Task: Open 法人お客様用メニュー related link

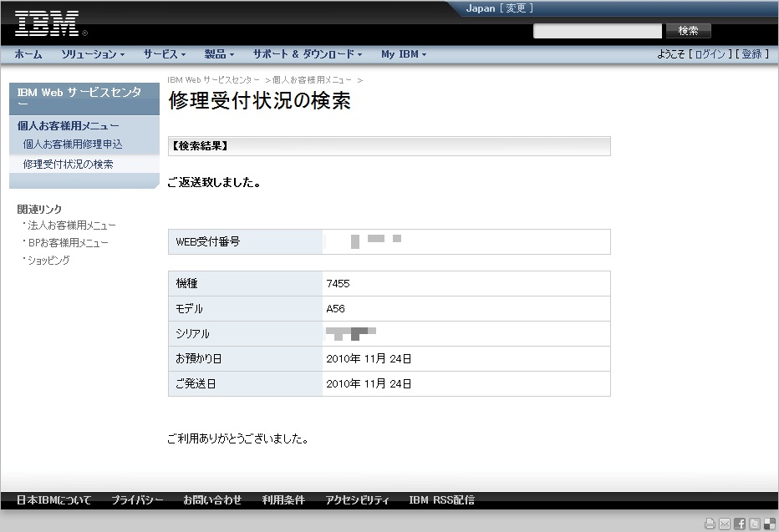Action: coord(72,225)
